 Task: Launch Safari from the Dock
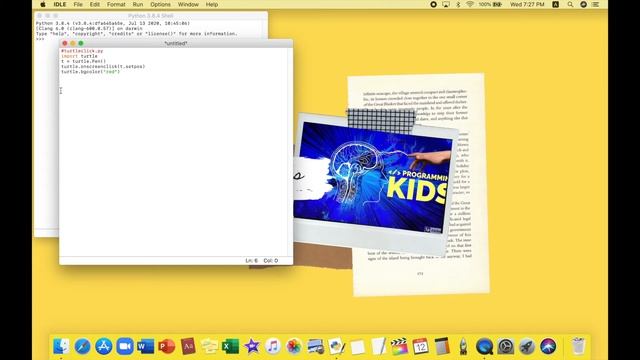tap(82, 347)
